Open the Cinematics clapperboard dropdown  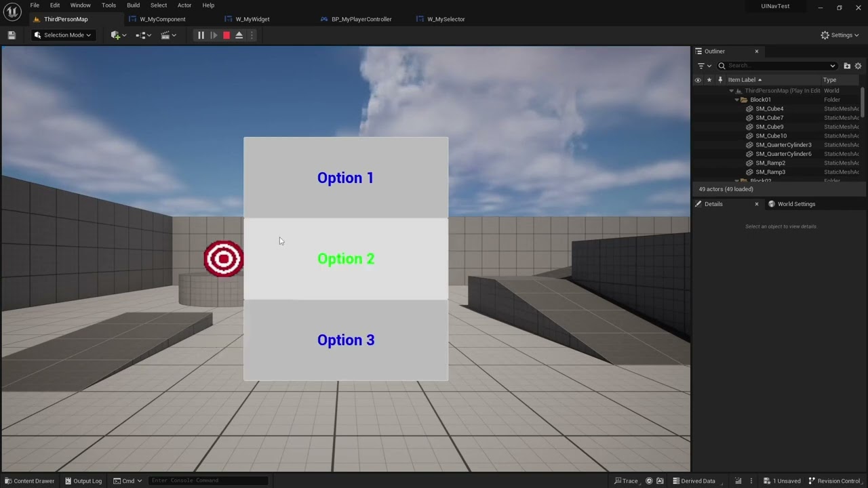pos(168,35)
